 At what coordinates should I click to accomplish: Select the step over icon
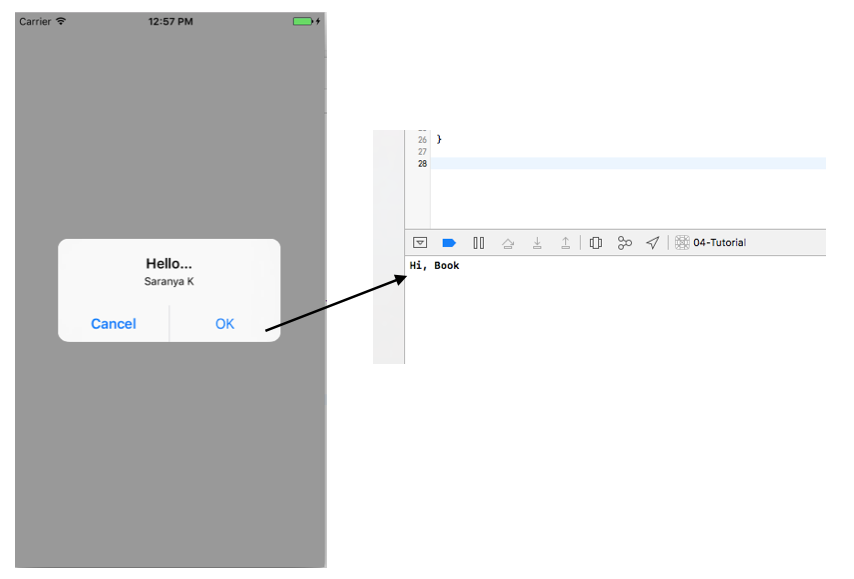click(508, 242)
